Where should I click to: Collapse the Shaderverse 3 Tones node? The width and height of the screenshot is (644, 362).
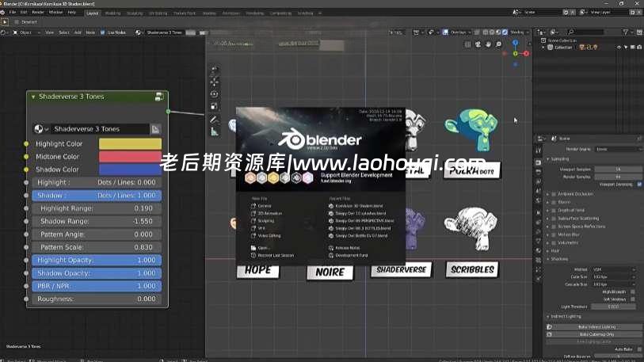click(x=33, y=97)
